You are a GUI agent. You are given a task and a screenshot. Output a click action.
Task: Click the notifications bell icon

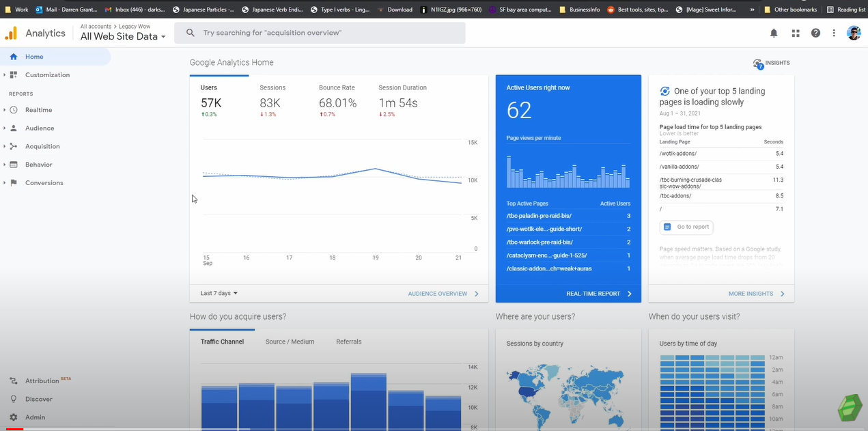click(774, 33)
